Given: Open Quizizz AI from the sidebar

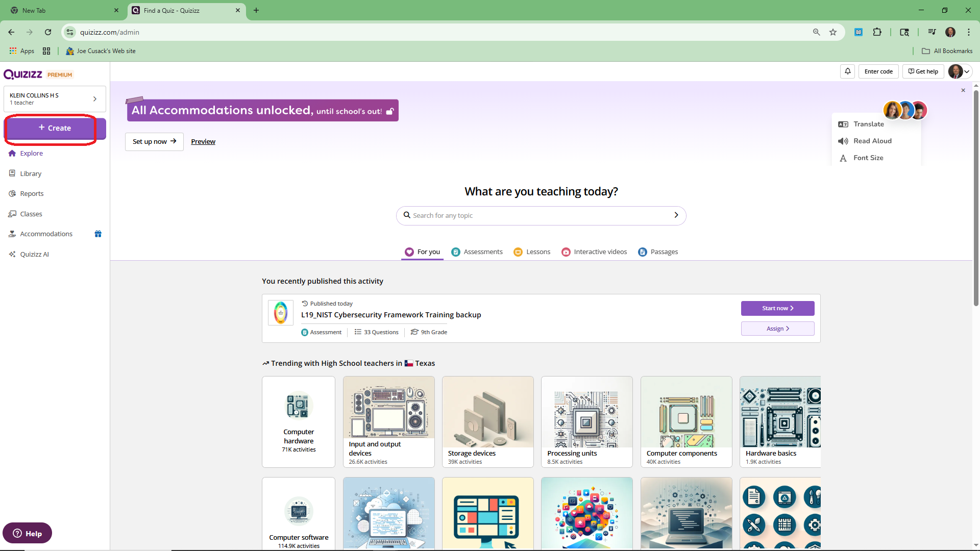Looking at the screenshot, I should (x=34, y=254).
